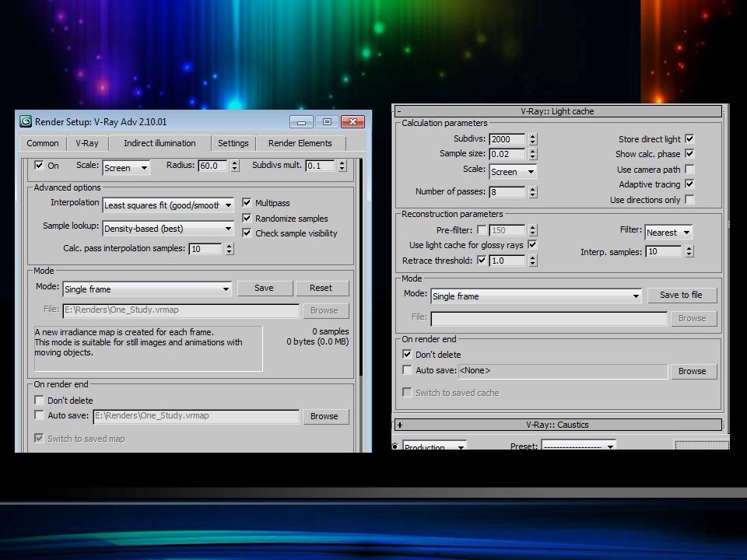
Task: Enable Use camera path checkbox
Action: (x=689, y=169)
